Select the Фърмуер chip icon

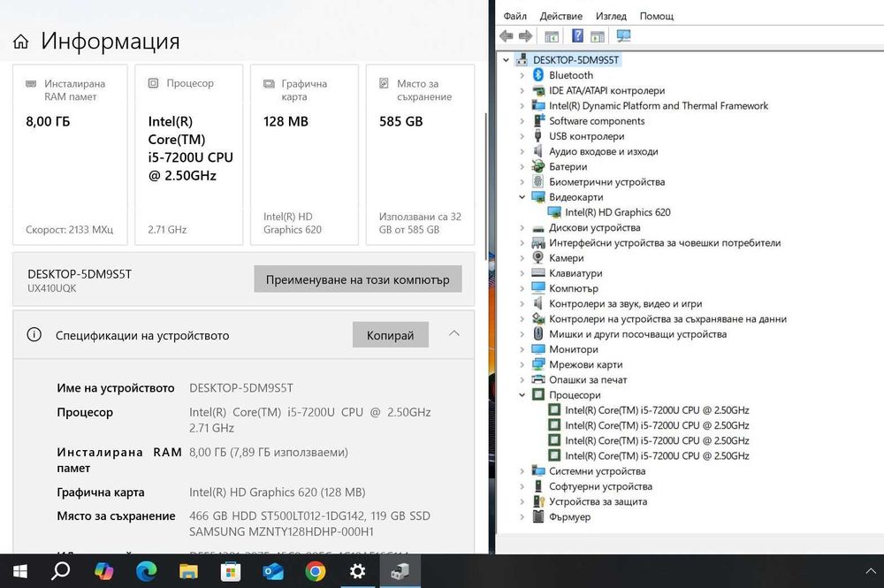[538, 516]
